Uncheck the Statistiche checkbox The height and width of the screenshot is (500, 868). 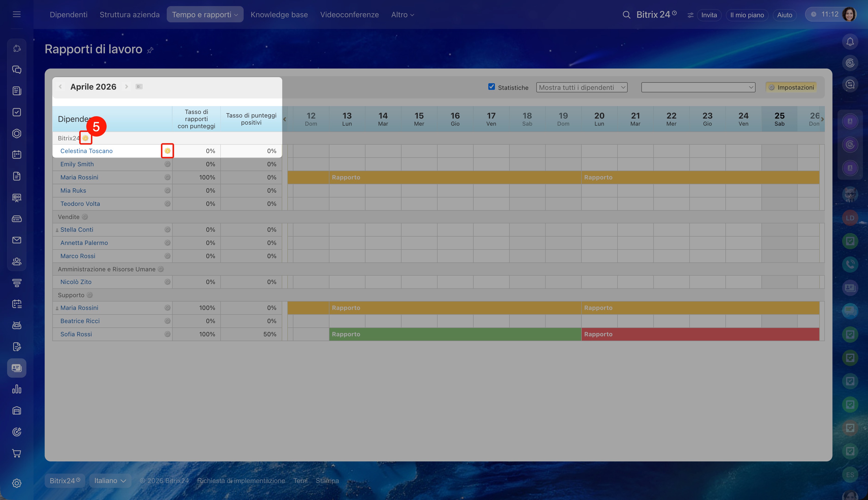click(x=491, y=87)
